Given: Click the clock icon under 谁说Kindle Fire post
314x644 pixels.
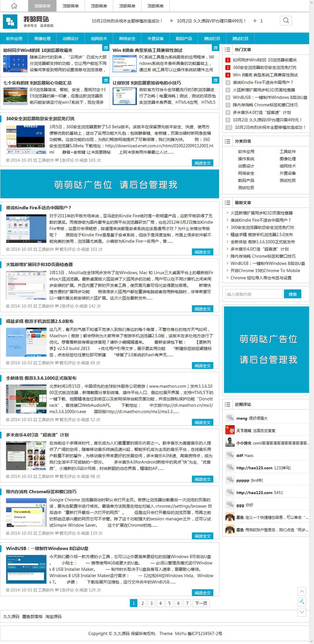Looking at the screenshot, I should coord(8,249).
